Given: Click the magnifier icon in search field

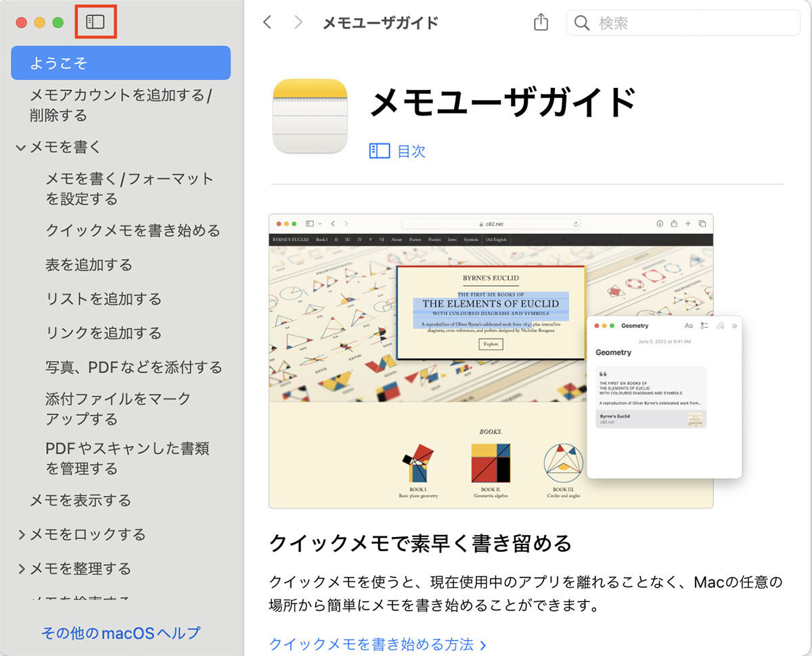Looking at the screenshot, I should 581,23.
